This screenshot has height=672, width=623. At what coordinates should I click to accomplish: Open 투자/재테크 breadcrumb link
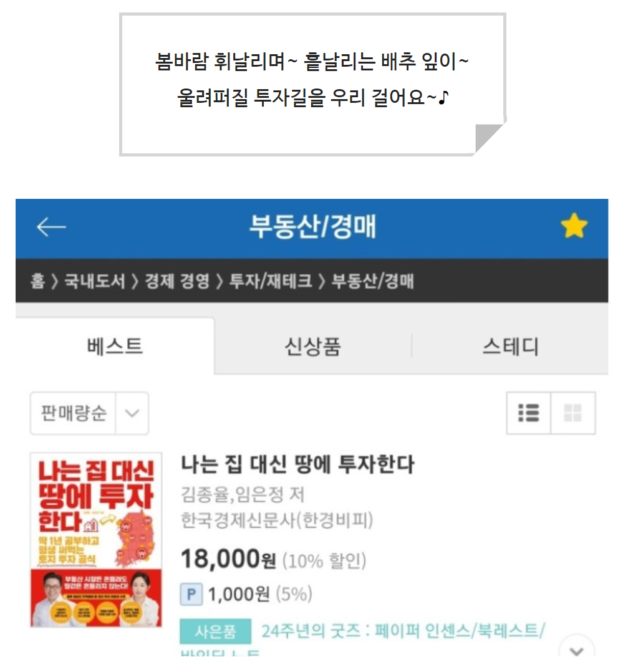click(x=271, y=281)
